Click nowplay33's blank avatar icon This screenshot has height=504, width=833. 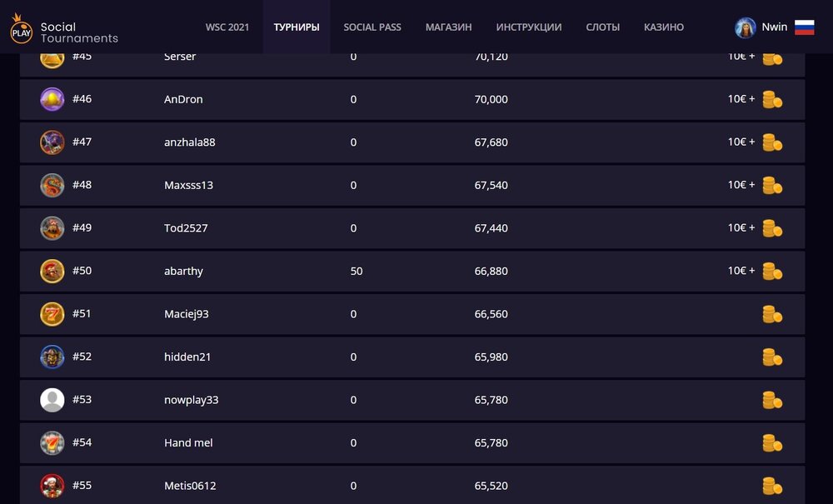pyautogui.click(x=52, y=400)
